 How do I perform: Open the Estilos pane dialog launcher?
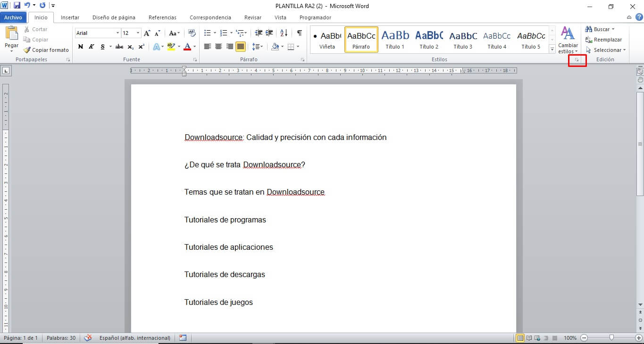(x=577, y=60)
